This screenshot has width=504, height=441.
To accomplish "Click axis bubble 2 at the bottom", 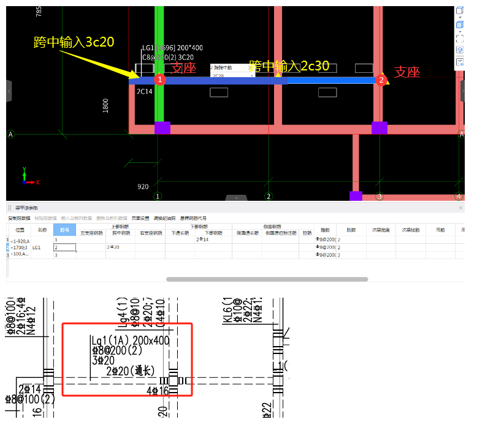I will [269, 196].
